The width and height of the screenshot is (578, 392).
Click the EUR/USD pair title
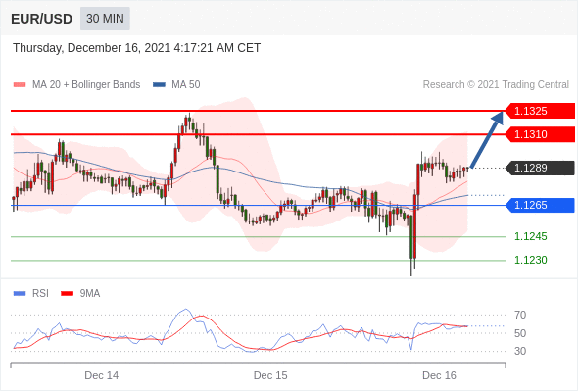(42, 19)
